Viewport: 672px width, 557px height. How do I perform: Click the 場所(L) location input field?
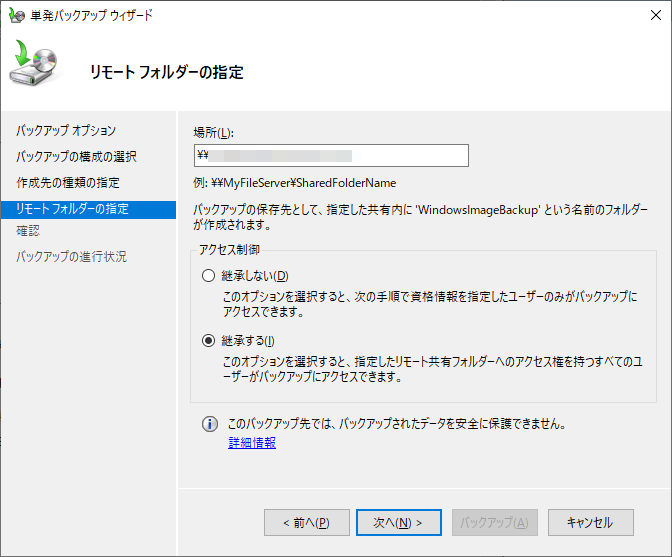click(x=331, y=156)
